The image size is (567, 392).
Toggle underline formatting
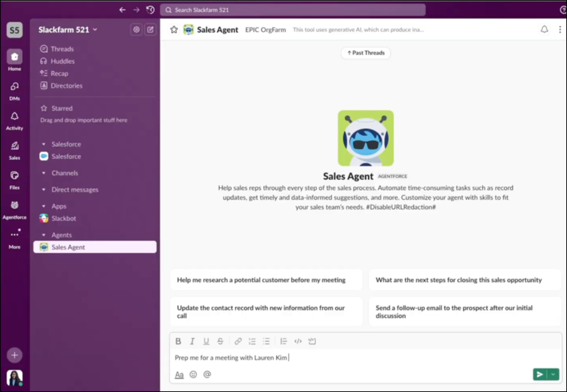[x=206, y=341]
